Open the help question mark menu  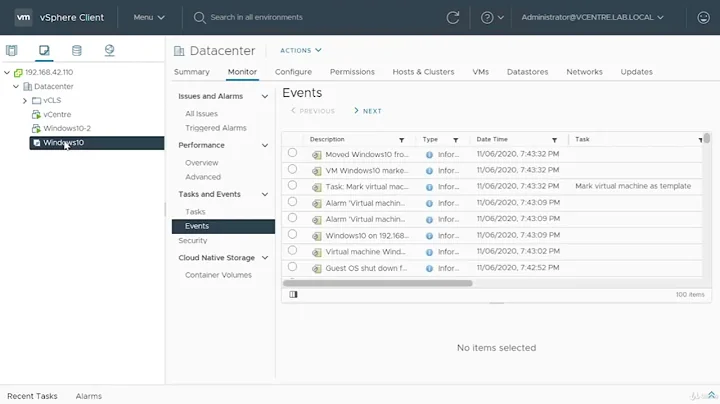point(492,17)
